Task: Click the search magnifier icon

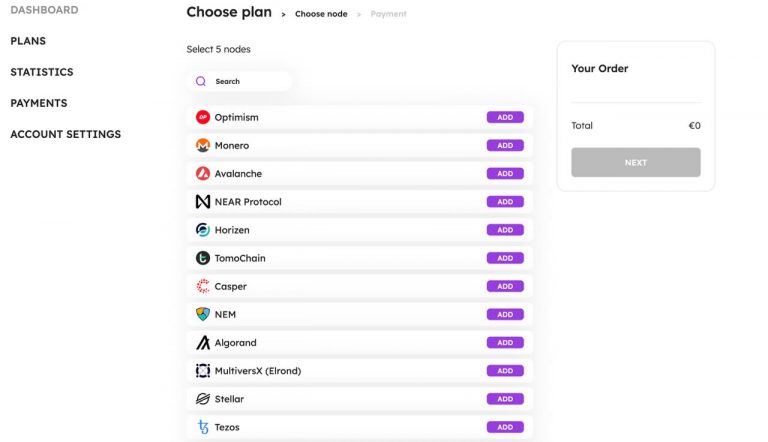Action: point(201,81)
